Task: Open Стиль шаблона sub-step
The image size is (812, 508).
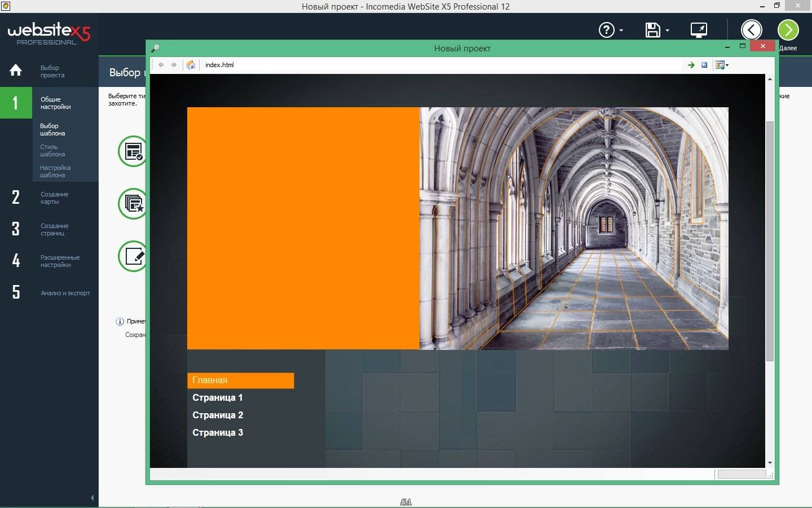Action: (52, 151)
